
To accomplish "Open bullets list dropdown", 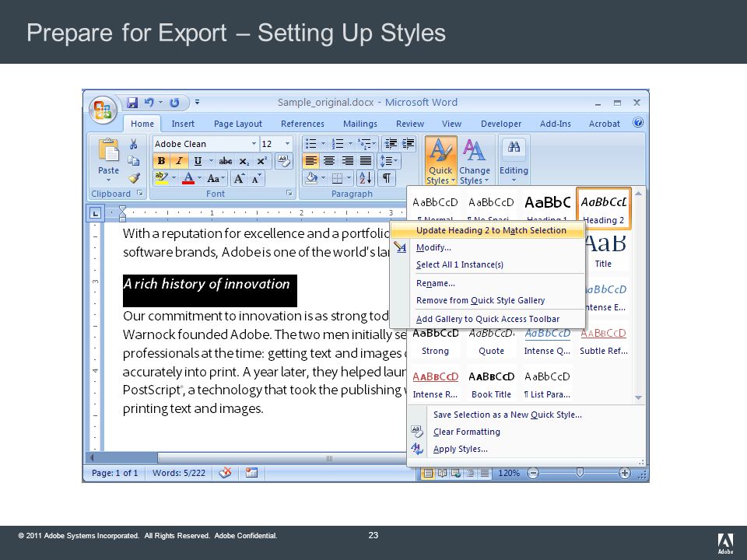I will (323, 144).
